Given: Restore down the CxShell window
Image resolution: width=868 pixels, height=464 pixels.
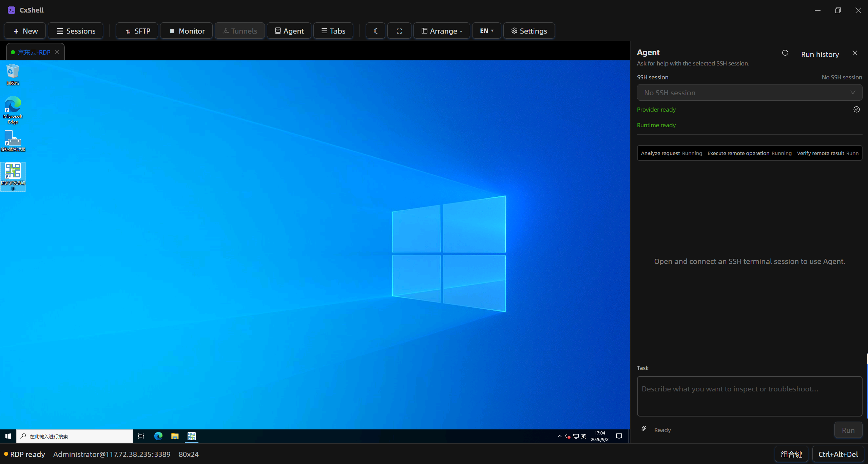Looking at the screenshot, I should [838, 11].
